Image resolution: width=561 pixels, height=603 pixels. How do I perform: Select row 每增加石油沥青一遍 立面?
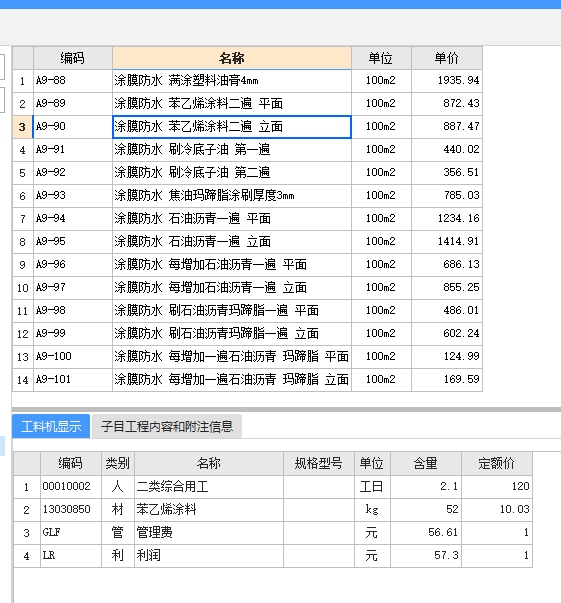coord(232,288)
